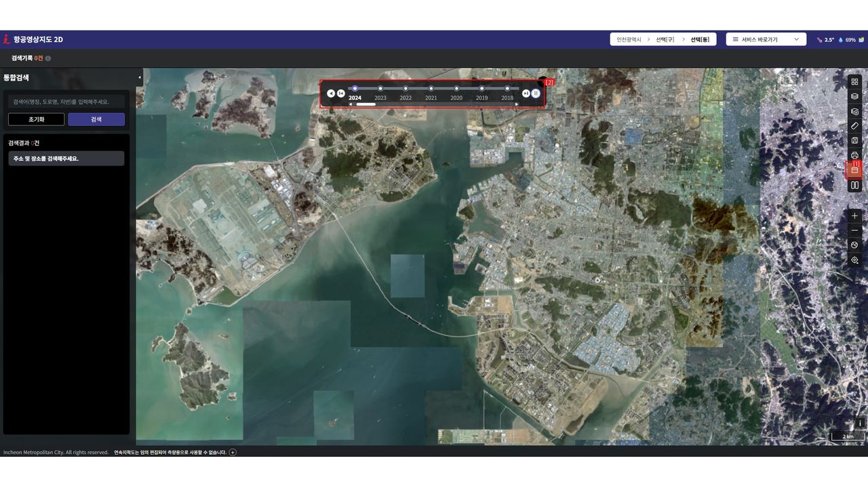This screenshot has height=488, width=868.
Task: Open the 서비스 바로가기 dropdown
Action: 766,39
